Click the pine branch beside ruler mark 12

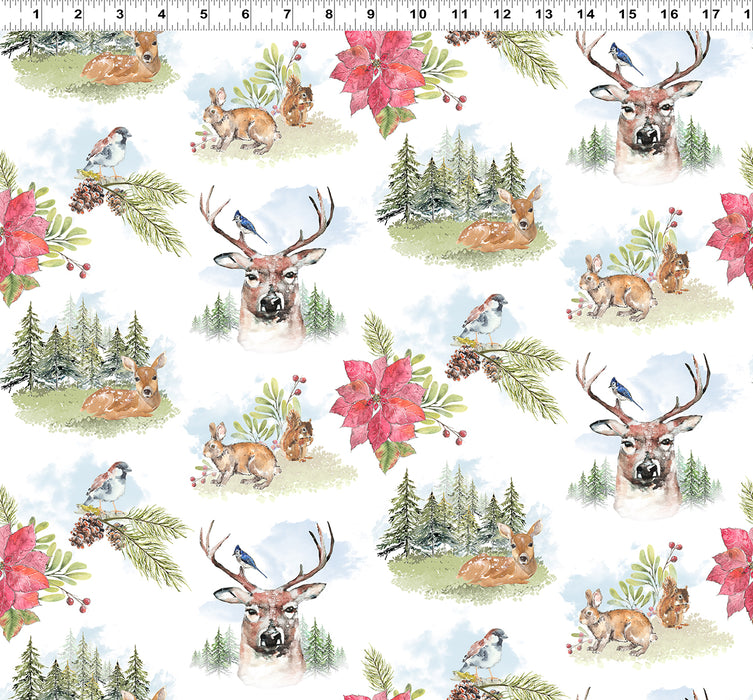click(528, 55)
